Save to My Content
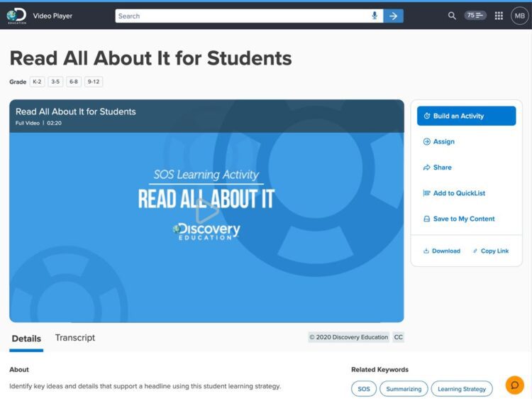This screenshot has width=532, height=399. point(459,219)
